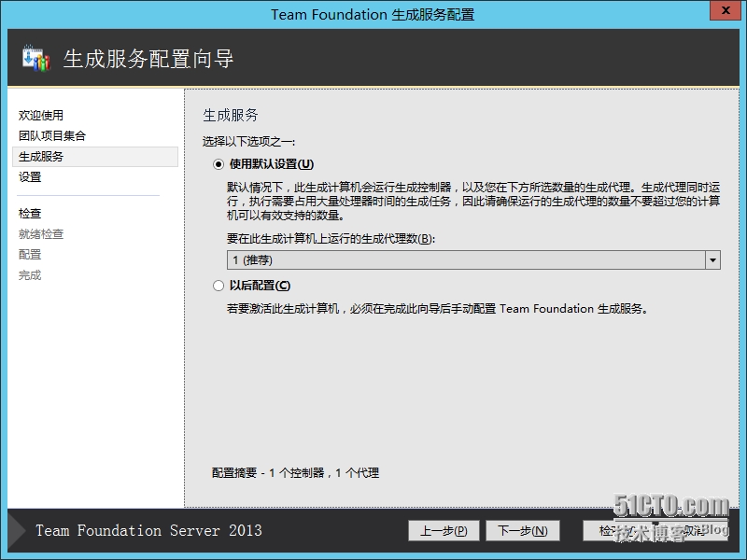Viewport: 747px width, 560px height.
Task: Click the Team Foundation Server 2013 footer text
Action: tap(148, 530)
